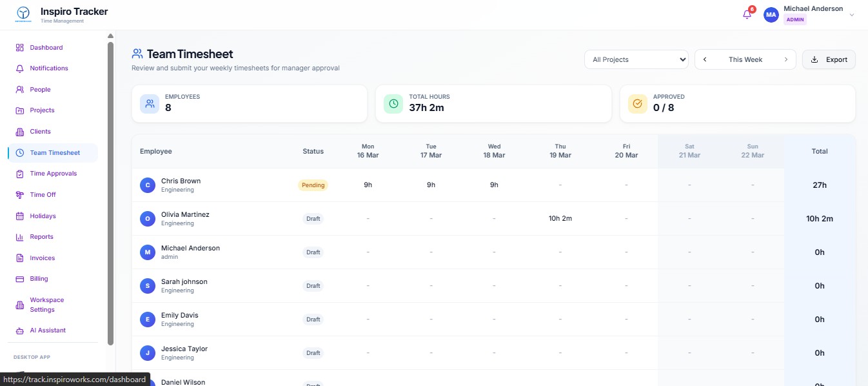The image size is (868, 386).
Task: Go to next week with right chevron
Action: click(x=785, y=59)
